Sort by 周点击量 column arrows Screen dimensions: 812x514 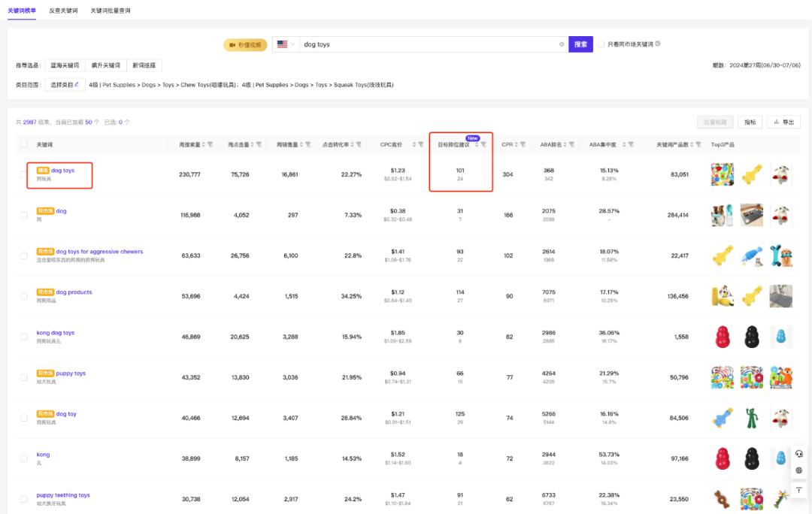coord(252,145)
